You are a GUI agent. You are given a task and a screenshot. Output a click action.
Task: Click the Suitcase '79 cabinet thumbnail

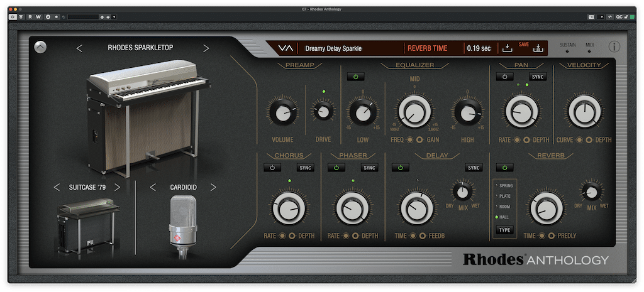coord(88,227)
